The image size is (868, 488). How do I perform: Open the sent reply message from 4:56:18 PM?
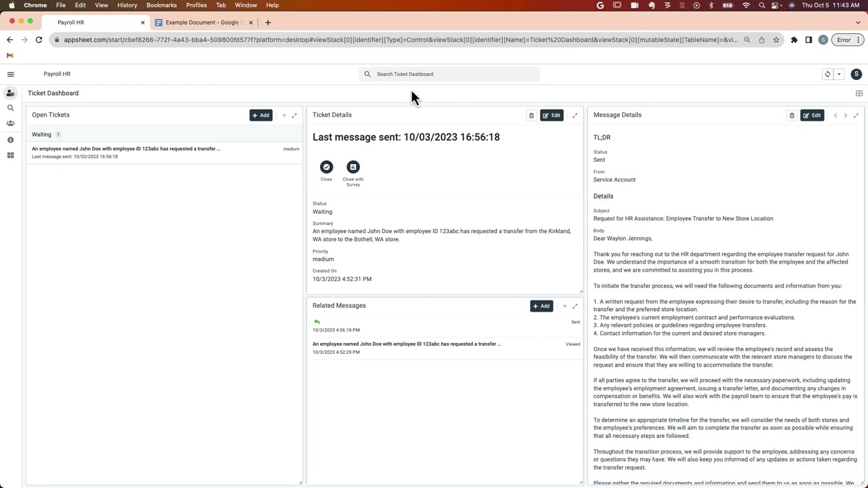point(445,326)
